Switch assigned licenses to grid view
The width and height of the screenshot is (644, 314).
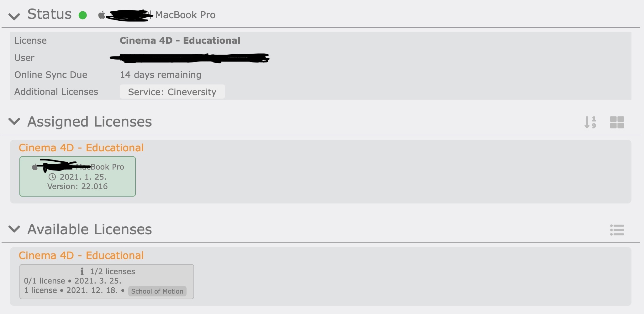[x=617, y=122]
